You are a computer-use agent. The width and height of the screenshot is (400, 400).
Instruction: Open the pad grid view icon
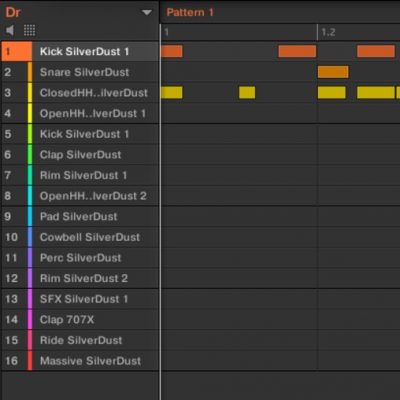29,30
